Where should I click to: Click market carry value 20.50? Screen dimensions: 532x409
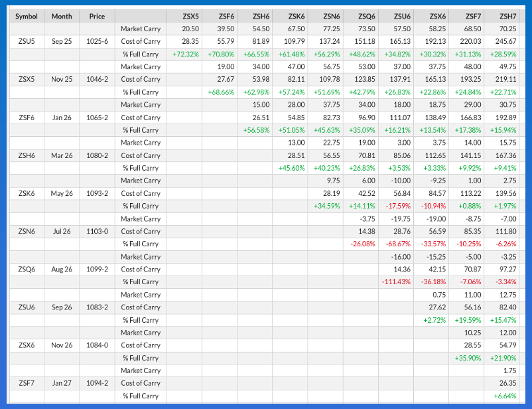point(190,29)
